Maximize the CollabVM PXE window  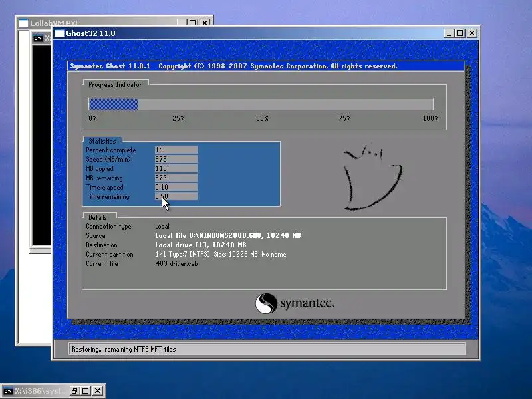point(192,23)
